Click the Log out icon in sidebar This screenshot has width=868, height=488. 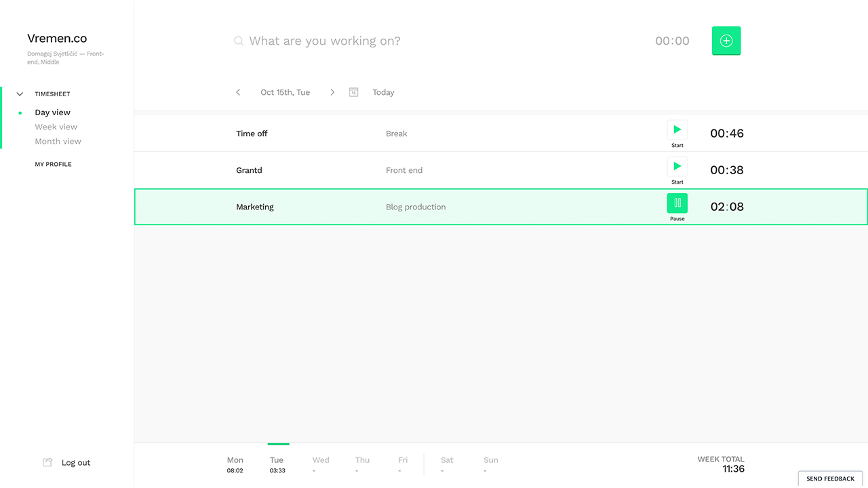pos(47,462)
